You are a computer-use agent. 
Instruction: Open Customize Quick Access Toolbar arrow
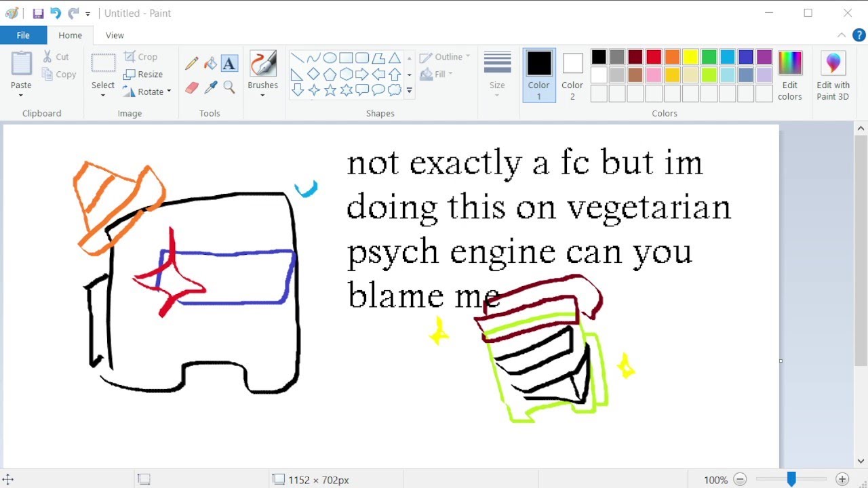point(87,14)
